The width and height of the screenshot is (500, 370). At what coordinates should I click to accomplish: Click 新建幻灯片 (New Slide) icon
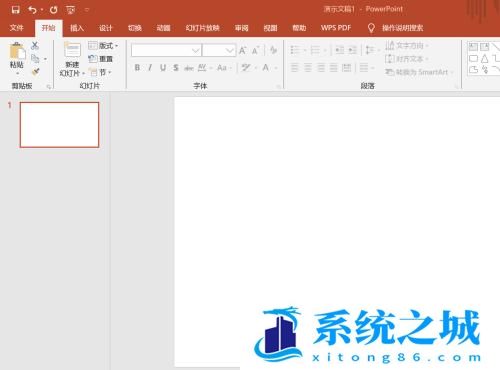72,50
